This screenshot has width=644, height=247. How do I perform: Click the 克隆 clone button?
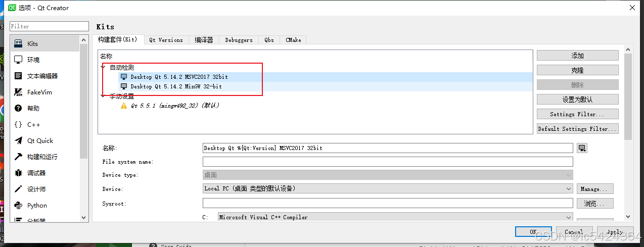click(x=577, y=70)
